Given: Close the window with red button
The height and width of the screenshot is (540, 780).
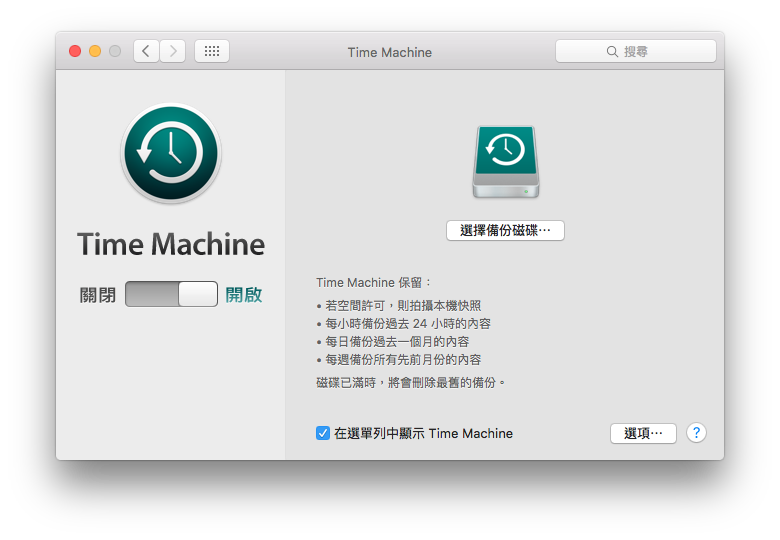Looking at the screenshot, I should pos(75,51).
